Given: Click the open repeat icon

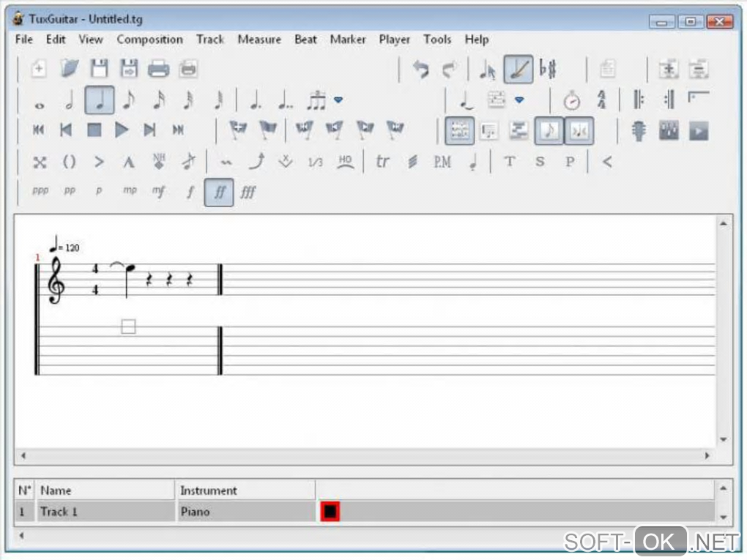Looking at the screenshot, I should coord(639,100).
